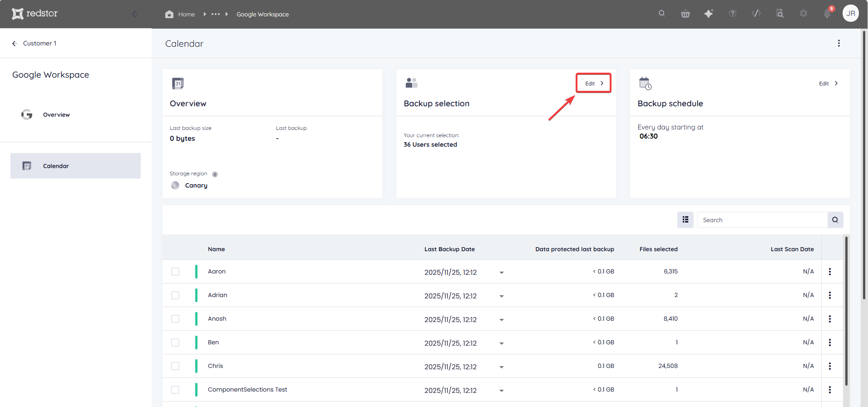Viewport: 868px width, 407px height.
Task: Click the 24,508 files selected value
Action: [668, 366]
